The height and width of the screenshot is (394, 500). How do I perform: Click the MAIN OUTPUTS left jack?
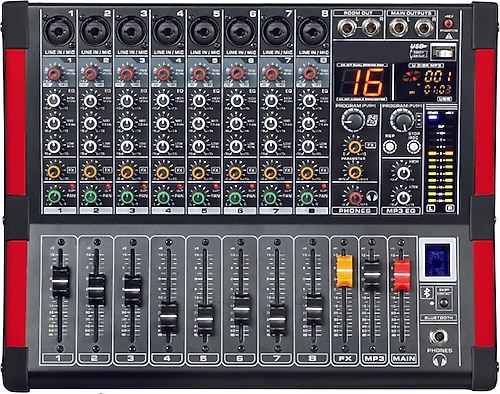[x=399, y=28]
